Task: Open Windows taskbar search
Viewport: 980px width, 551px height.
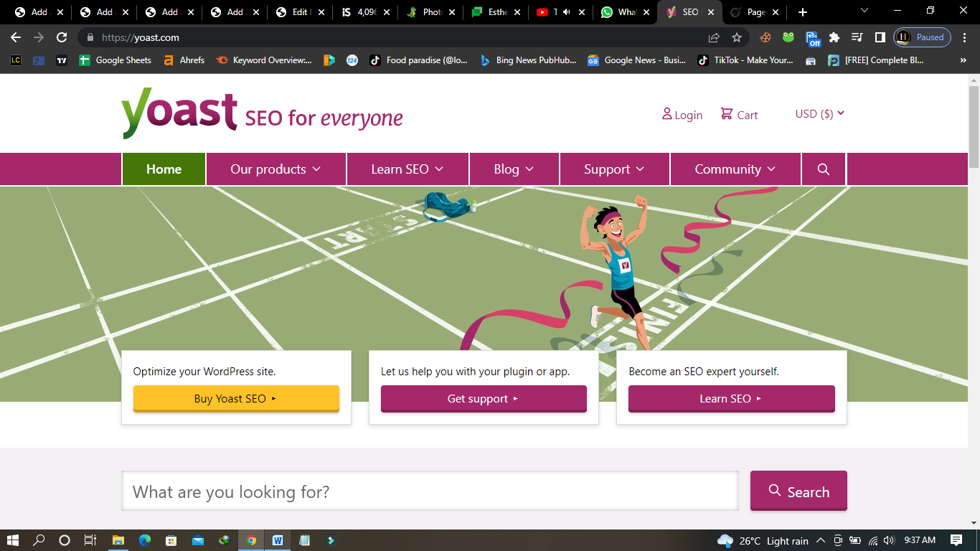Action: click(x=39, y=540)
